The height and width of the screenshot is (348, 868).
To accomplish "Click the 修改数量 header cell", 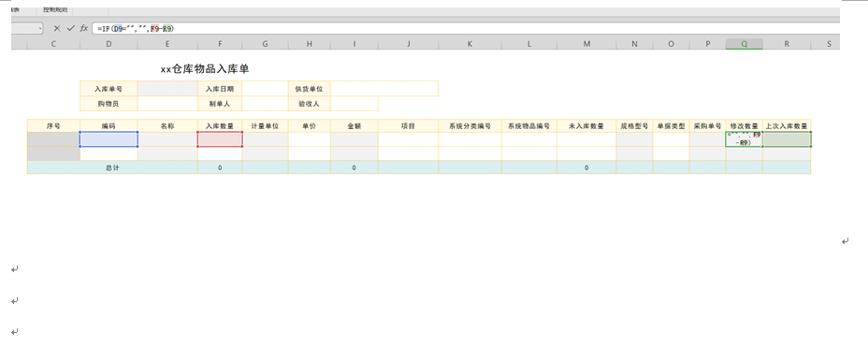I will (x=744, y=125).
